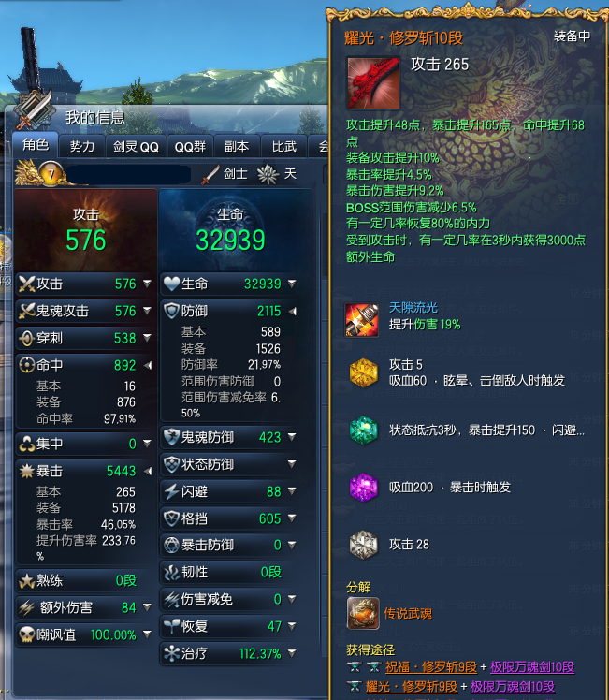609x700 pixels.
Task: Click the green gem with 状态抵抗3秒
Action: pyautogui.click(x=364, y=430)
